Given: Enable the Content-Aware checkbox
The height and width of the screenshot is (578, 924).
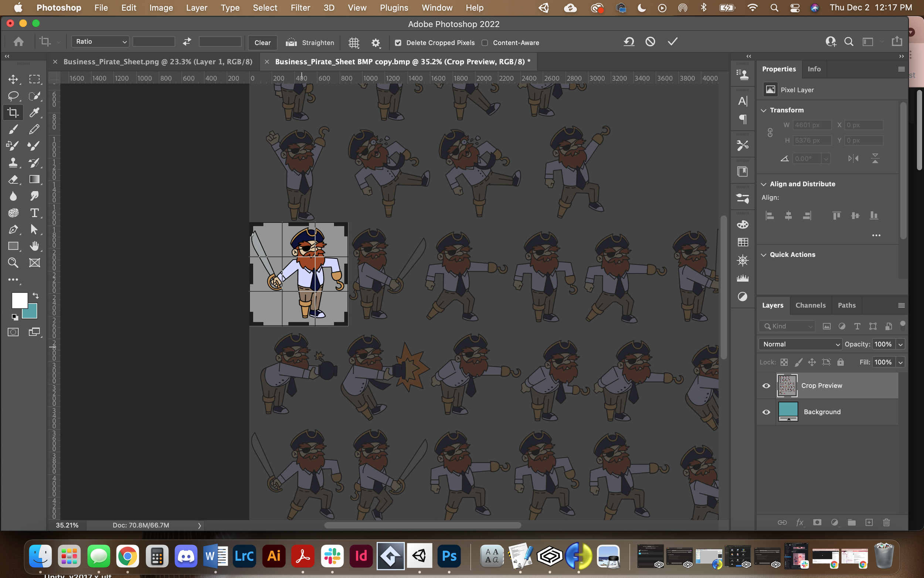Looking at the screenshot, I should click(x=485, y=43).
